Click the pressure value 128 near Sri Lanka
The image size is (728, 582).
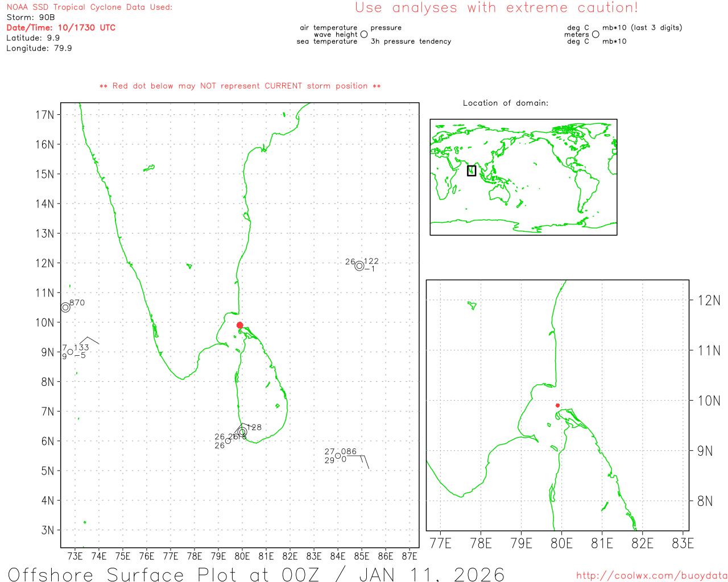254,427
